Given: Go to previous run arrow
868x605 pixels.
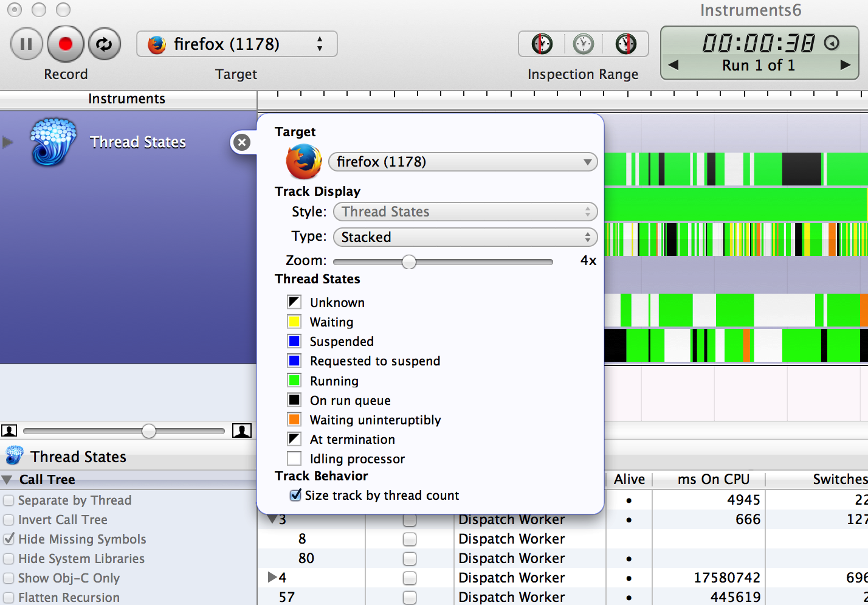Looking at the screenshot, I should coord(673,65).
